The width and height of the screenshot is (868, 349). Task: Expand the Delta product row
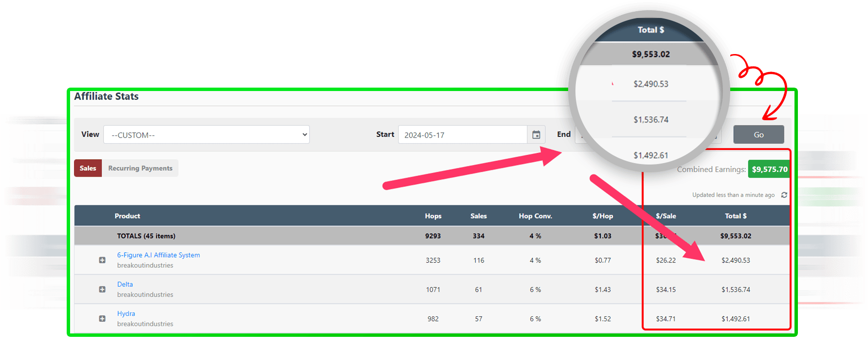coord(102,290)
